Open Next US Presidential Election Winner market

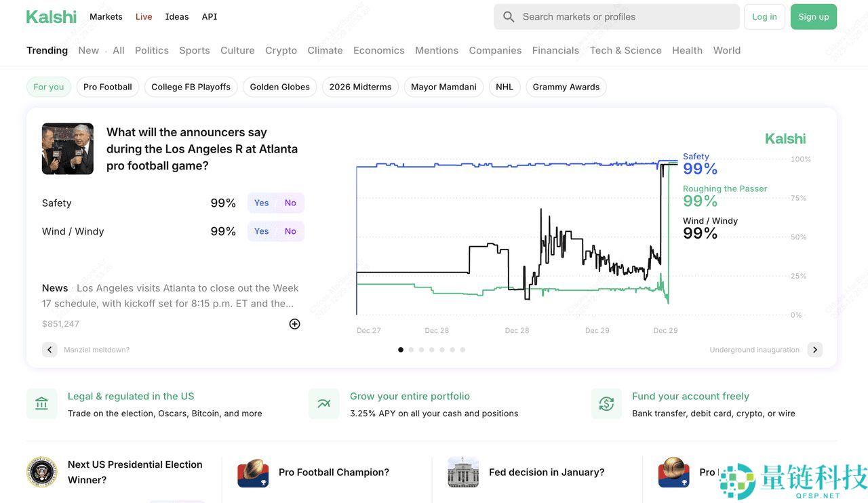point(135,472)
